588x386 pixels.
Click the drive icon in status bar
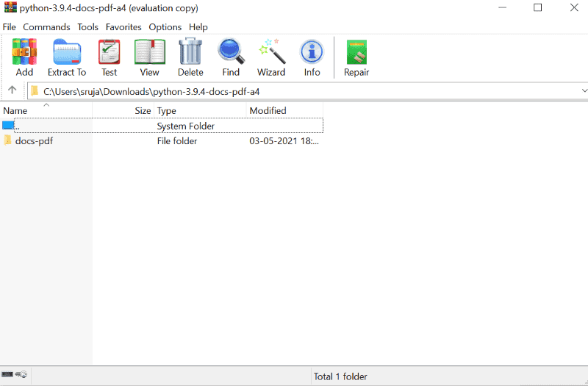point(7,374)
